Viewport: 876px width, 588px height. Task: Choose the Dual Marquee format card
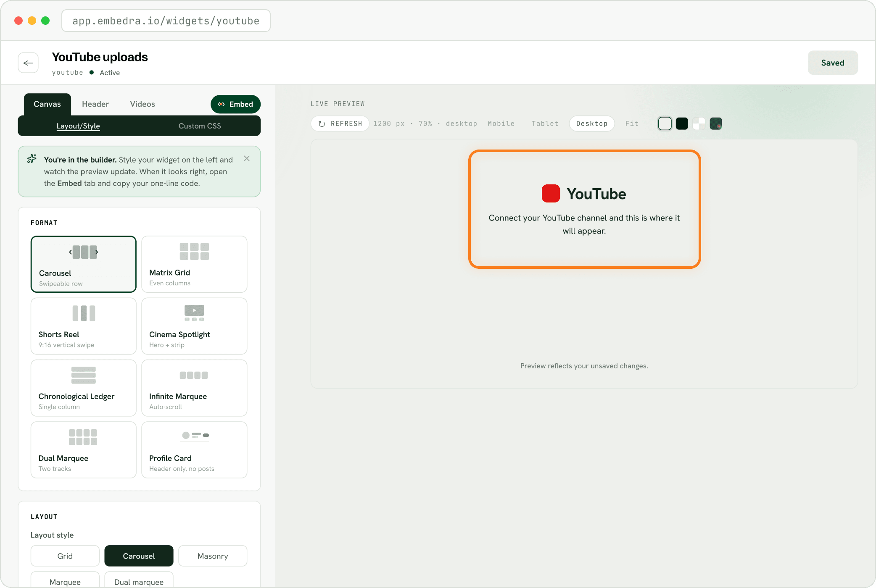(x=84, y=450)
